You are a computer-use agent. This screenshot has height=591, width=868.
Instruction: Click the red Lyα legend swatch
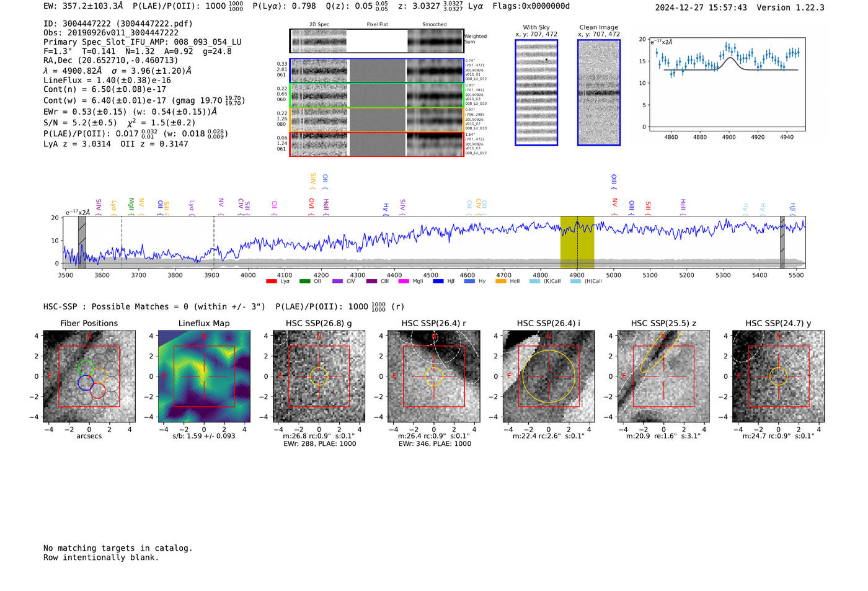coord(271,282)
